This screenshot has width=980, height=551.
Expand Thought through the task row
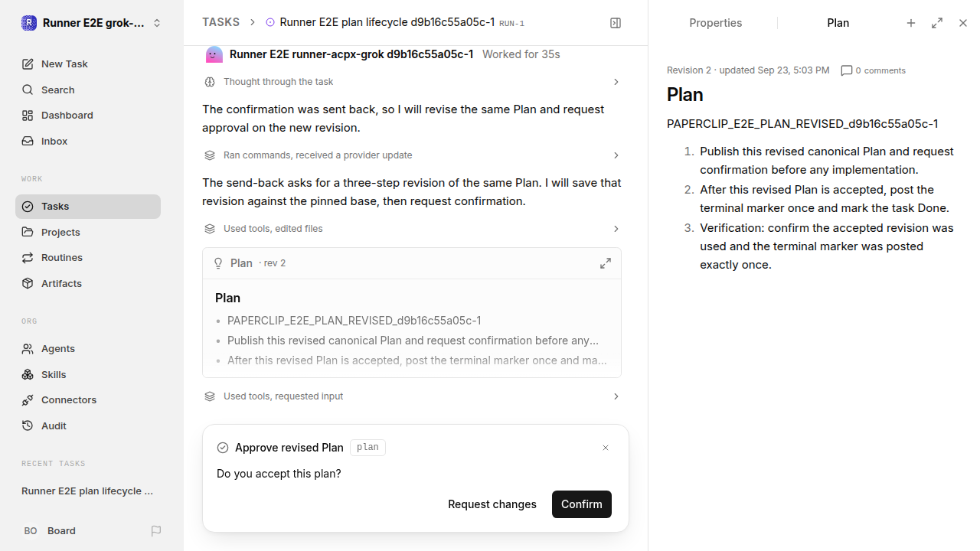[412, 82]
